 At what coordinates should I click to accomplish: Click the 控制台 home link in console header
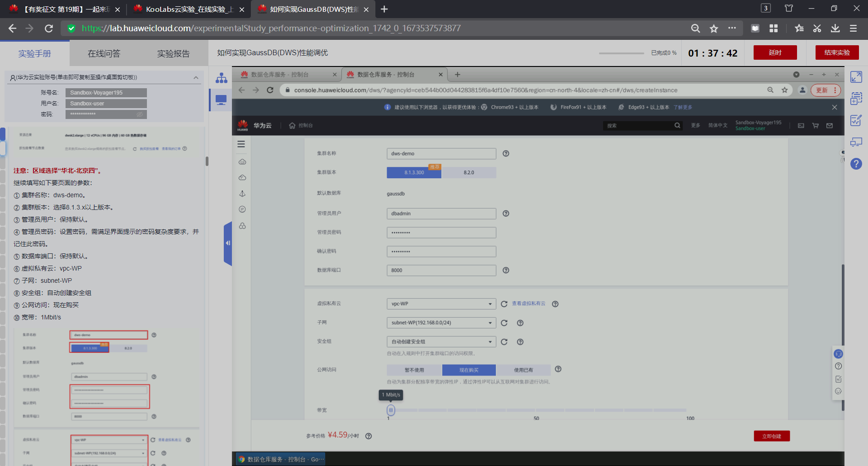coord(301,125)
